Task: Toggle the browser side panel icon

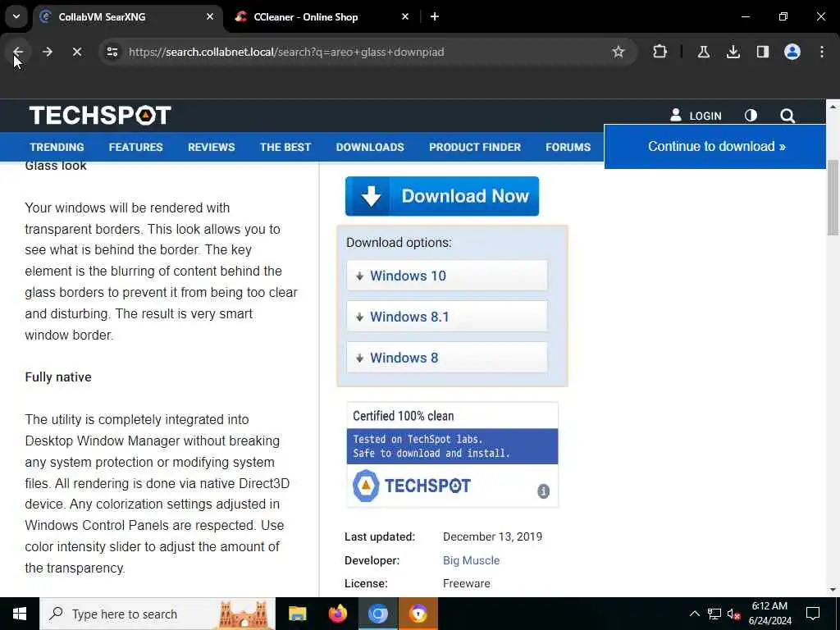Action: pos(763,52)
